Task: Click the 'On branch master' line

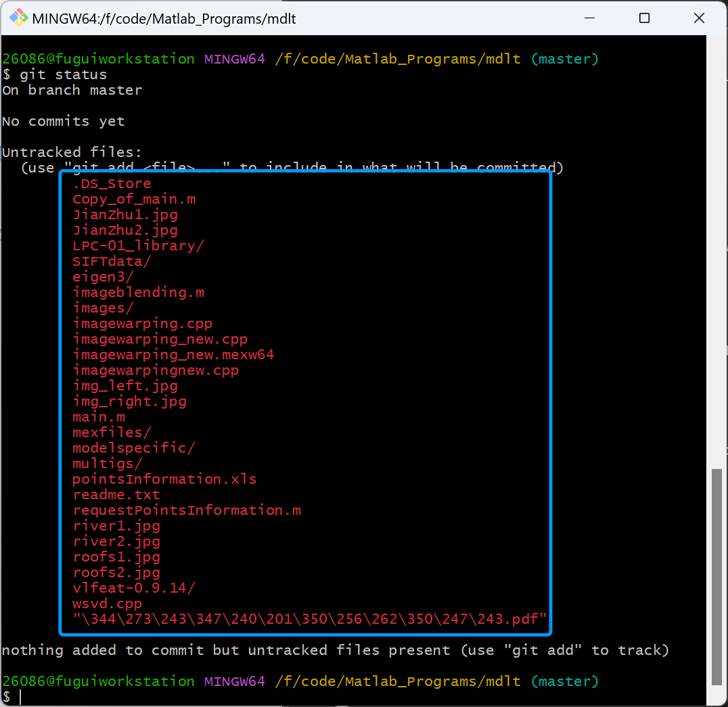Action: coord(72,90)
